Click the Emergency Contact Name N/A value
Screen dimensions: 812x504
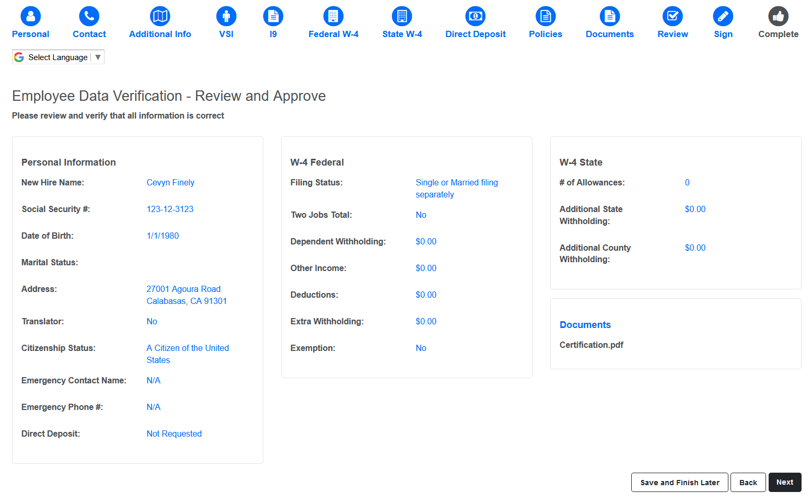tap(154, 380)
